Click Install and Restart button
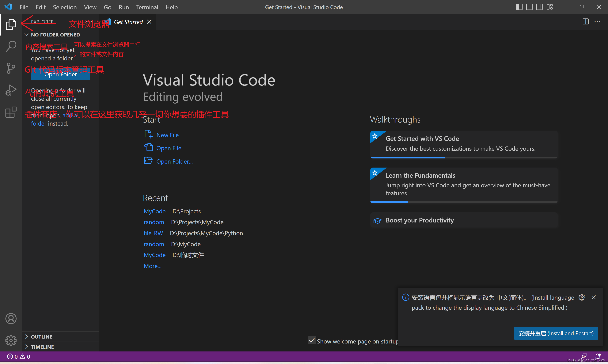Viewport: 608px width, 364px height. [x=556, y=333]
